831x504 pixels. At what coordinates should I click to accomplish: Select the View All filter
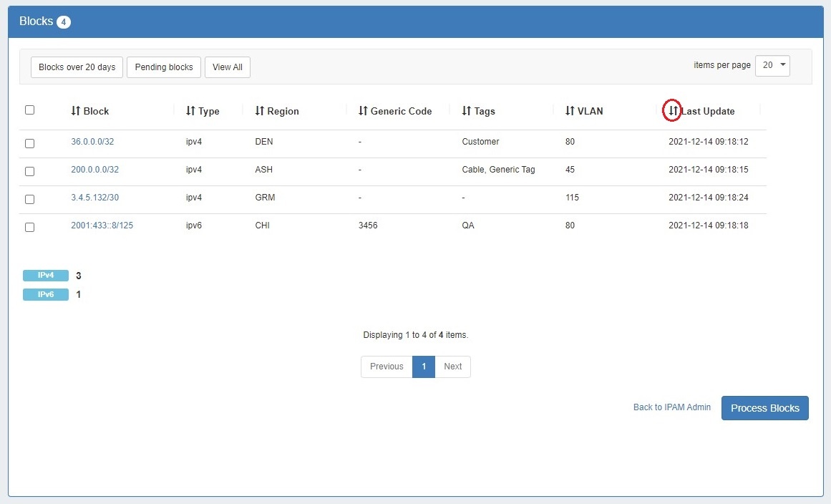point(228,67)
